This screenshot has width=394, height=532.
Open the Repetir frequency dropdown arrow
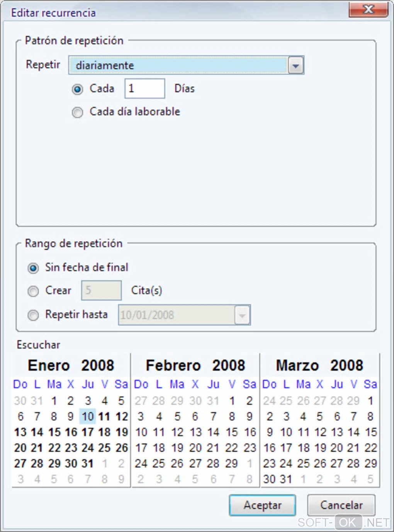(x=295, y=65)
